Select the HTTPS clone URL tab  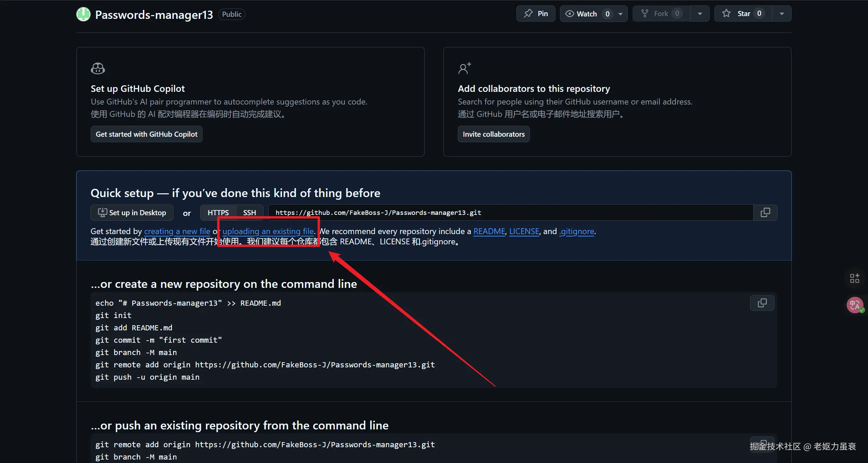(x=218, y=213)
